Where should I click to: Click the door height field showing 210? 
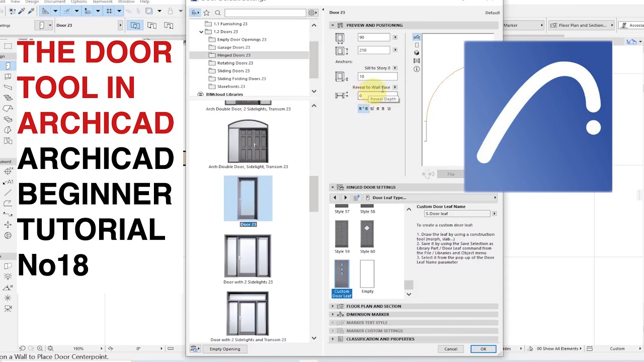pos(374,50)
